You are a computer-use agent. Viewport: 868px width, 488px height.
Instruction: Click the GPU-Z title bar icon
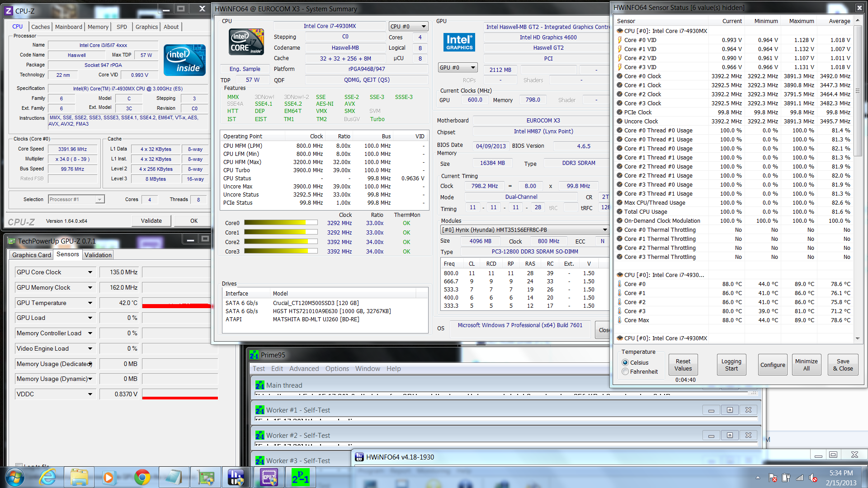11,241
